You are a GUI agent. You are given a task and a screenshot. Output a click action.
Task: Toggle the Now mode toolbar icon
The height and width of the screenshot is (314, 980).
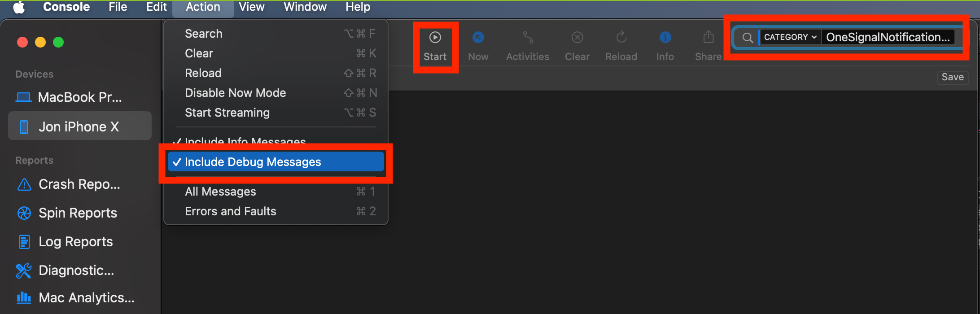(x=478, y=38)
